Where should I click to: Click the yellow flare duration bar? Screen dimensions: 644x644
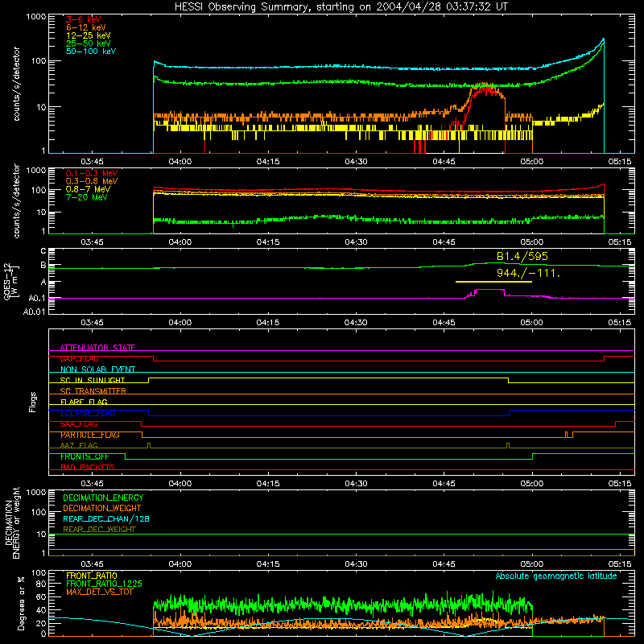click(493, 282)
